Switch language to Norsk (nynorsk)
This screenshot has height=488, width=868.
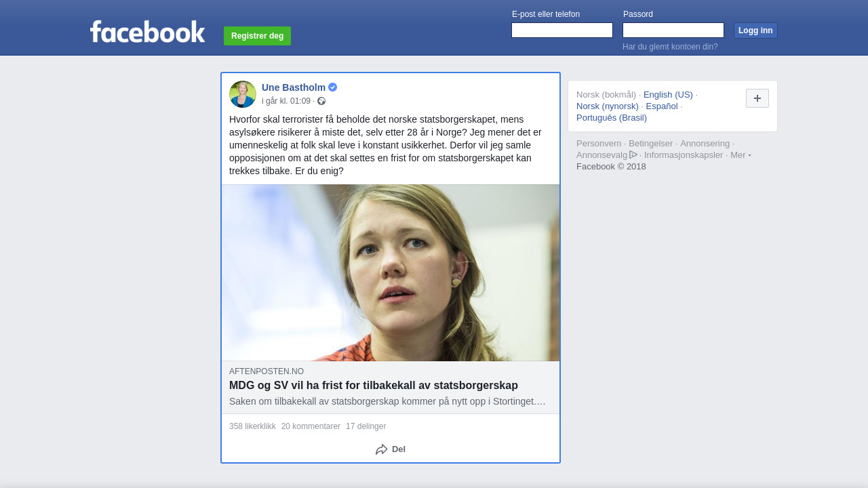607,106
